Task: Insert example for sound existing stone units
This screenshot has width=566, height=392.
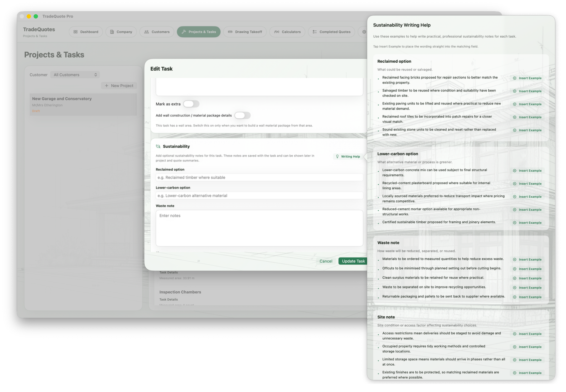Action: [527, 130]
